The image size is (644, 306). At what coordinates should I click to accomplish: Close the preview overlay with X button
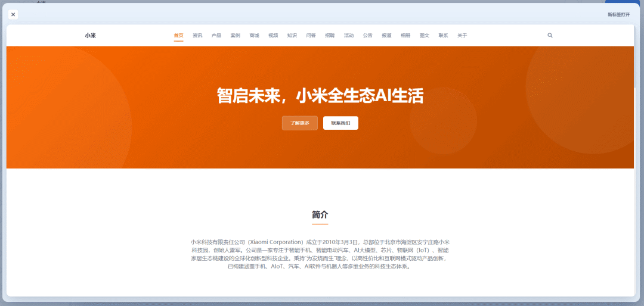pos(13,14)
